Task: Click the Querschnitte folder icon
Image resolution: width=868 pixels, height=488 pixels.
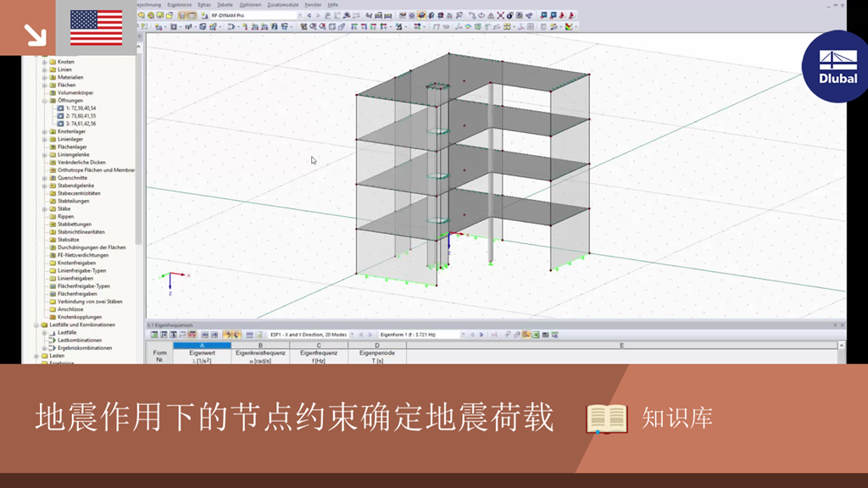Action: tap(53, 178)
